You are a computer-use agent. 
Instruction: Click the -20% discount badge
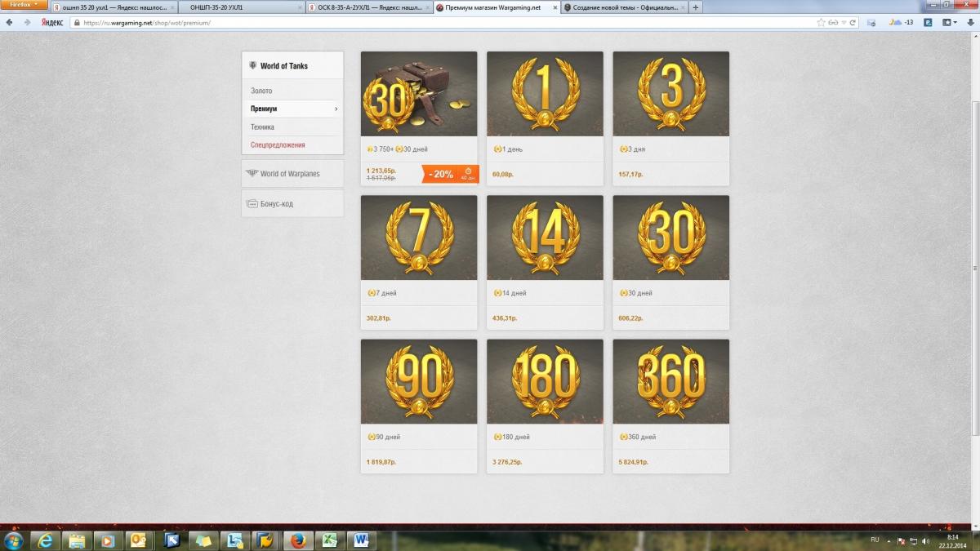(450, 174)
